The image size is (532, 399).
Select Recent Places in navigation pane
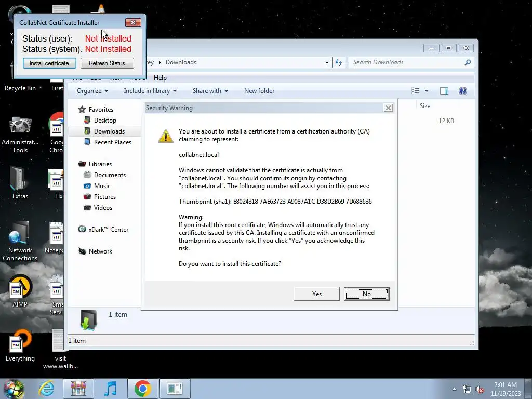coord(112,142)
